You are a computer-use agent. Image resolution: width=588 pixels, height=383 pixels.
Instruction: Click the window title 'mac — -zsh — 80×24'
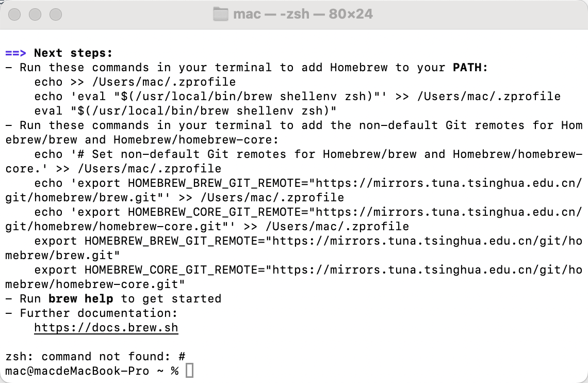(x=303, y=14)
